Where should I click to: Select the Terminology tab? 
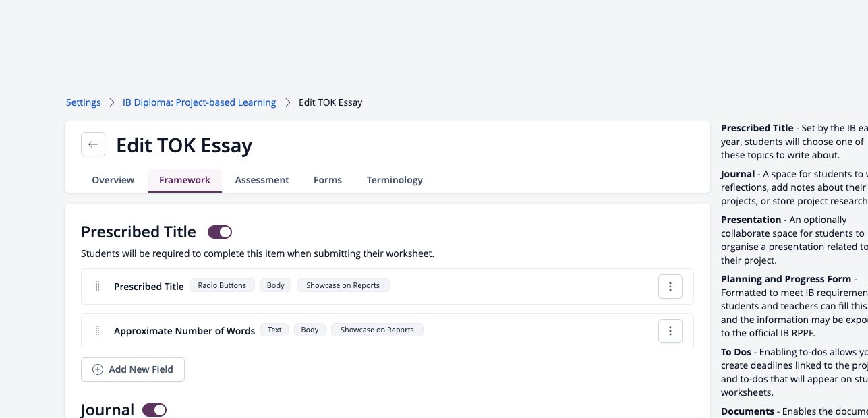[x=395, y=180]
